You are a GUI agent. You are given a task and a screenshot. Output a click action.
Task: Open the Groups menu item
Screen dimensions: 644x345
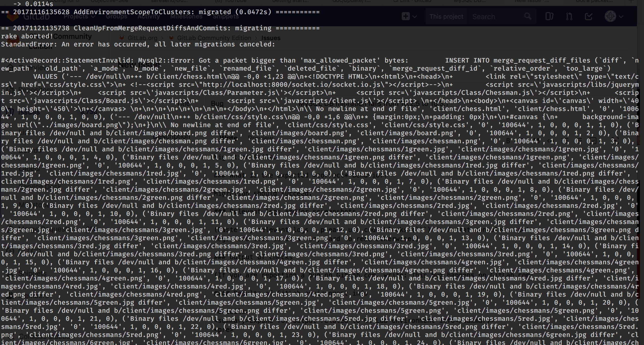pos(116,17)
